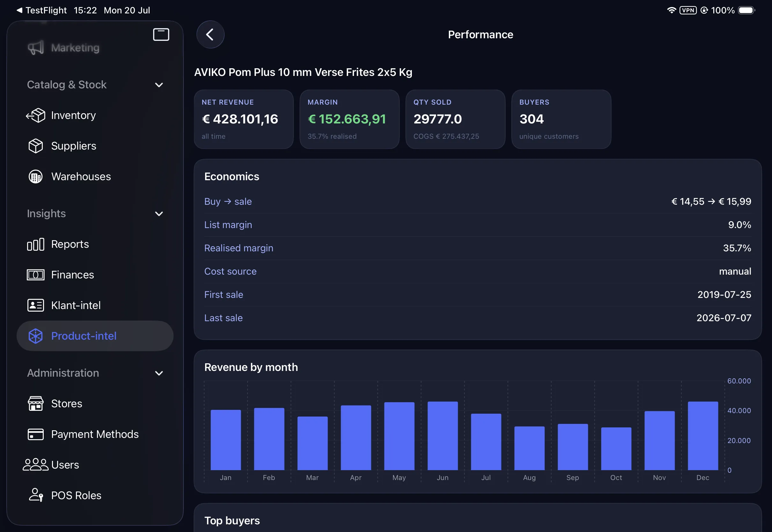Open Users management page

95,465
